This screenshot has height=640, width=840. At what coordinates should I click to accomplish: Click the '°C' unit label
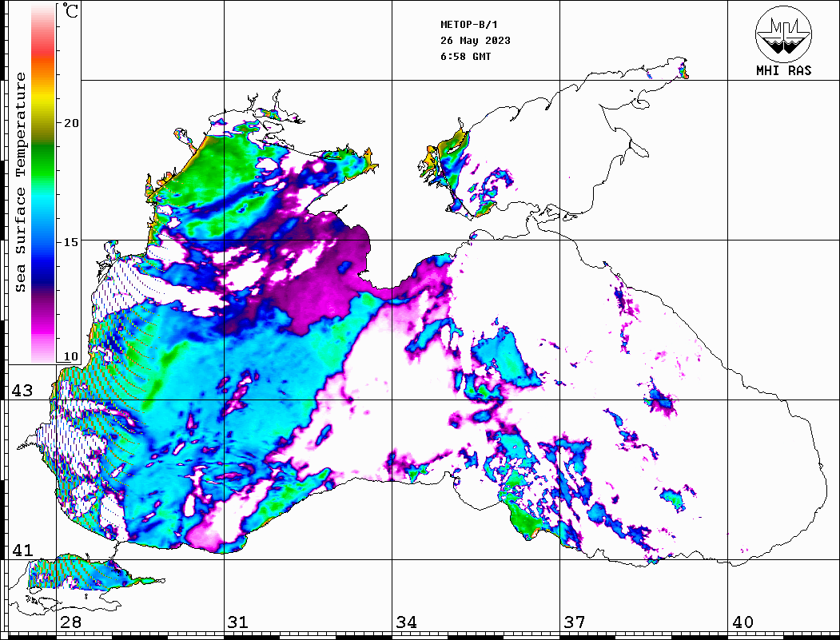click(70, 10)
